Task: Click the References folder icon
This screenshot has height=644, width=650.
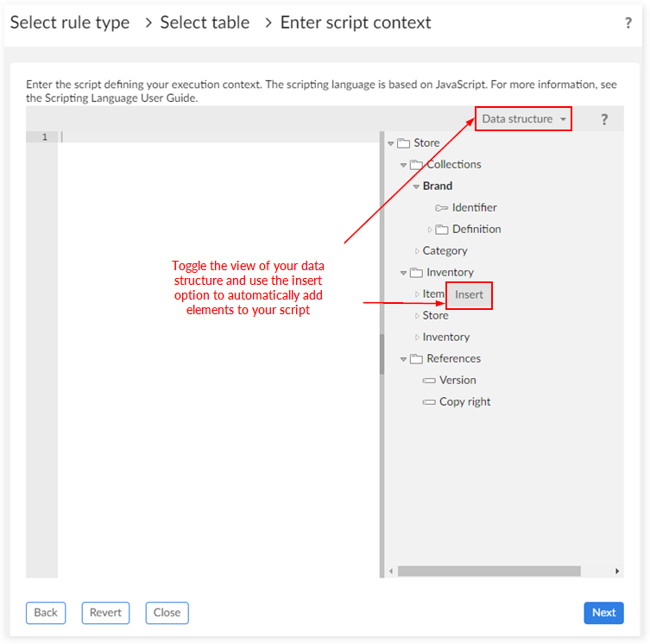Action: coord(416,359)
